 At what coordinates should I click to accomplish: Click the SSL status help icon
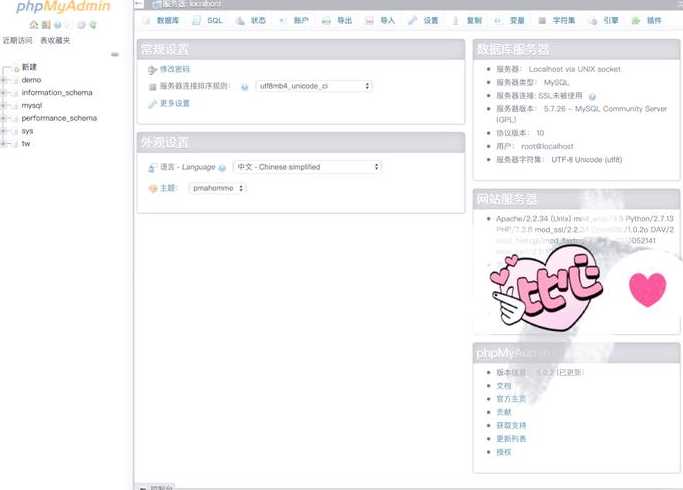(x=592, y=96)
